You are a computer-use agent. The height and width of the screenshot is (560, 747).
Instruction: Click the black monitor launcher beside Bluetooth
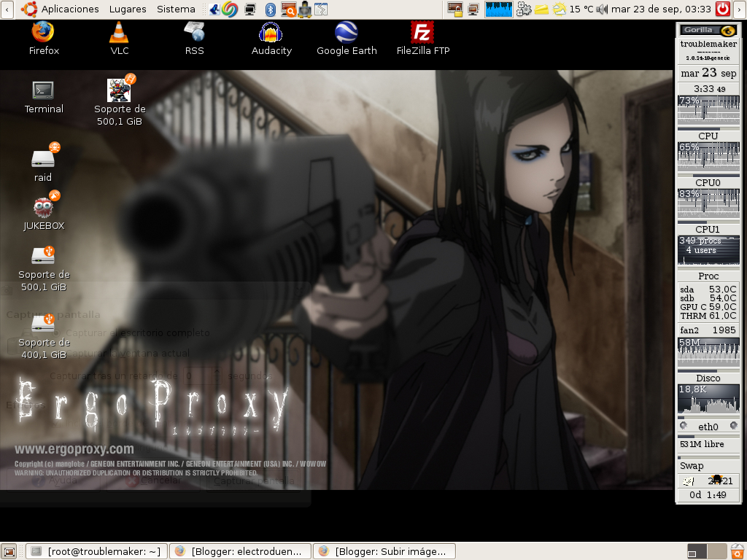[250, 9]
